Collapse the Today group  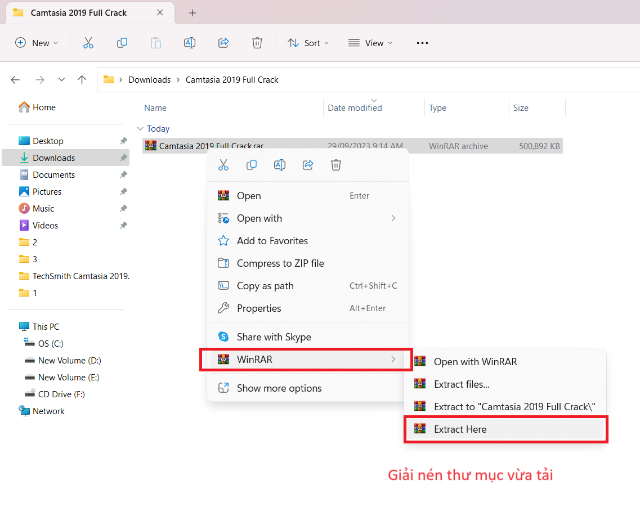[x=140, y=129]
